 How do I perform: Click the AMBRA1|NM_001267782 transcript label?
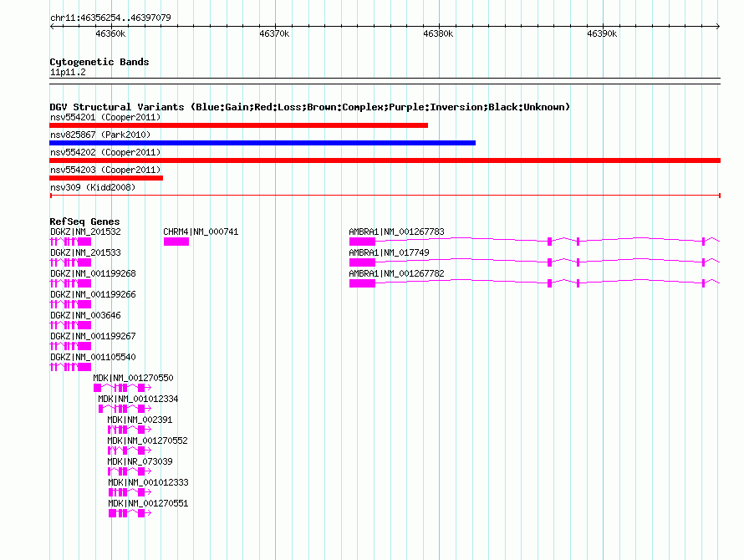[397, 273]
